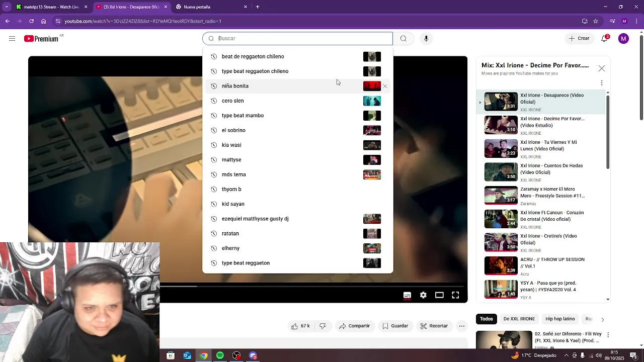Choose 'ratatan' suggestion
Image resolution: width=644 pixels, height=362 pixels.
[297, 233]
